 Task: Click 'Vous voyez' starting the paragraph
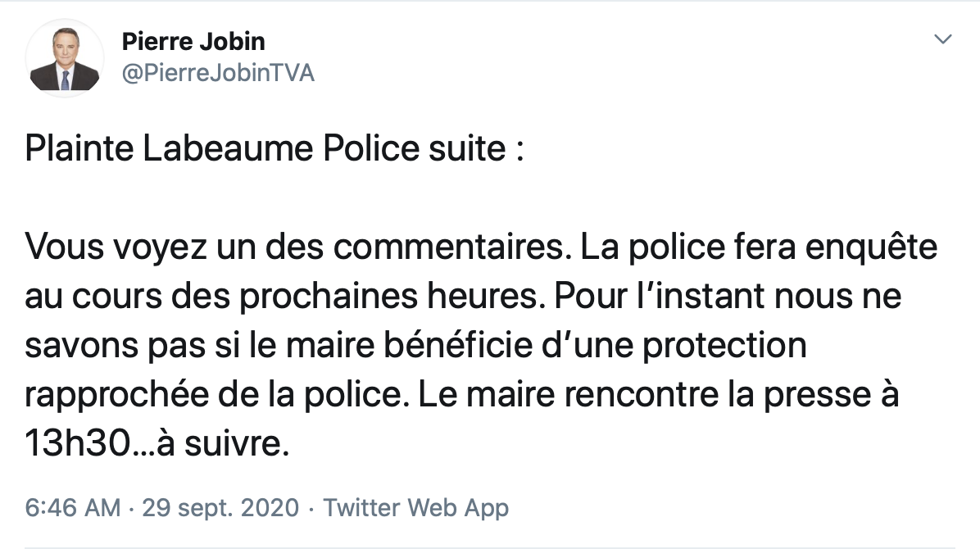116,247
